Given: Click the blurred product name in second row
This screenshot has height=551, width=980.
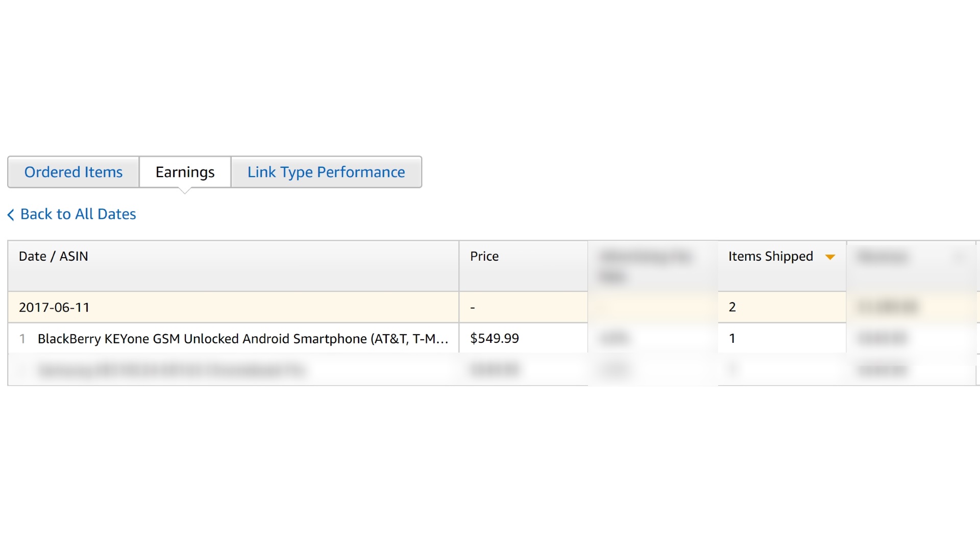Looking at the screenshot, I should (171, 370).
